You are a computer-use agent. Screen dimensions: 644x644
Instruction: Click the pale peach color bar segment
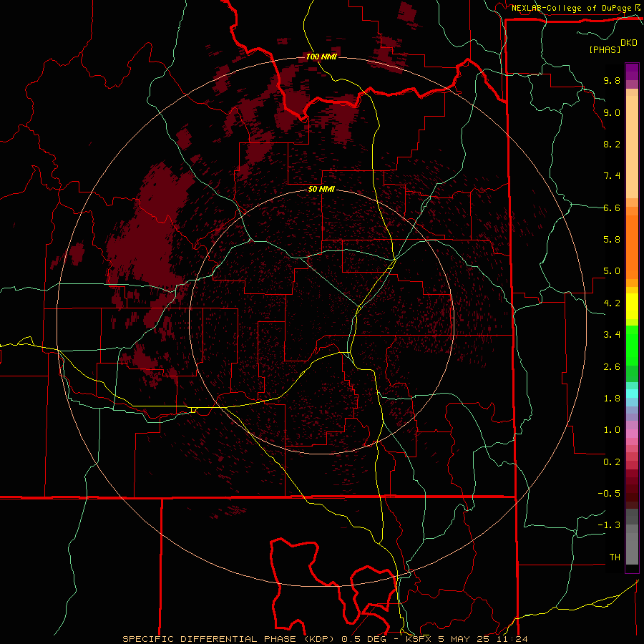pyautogui.click(x=632, y=147)
